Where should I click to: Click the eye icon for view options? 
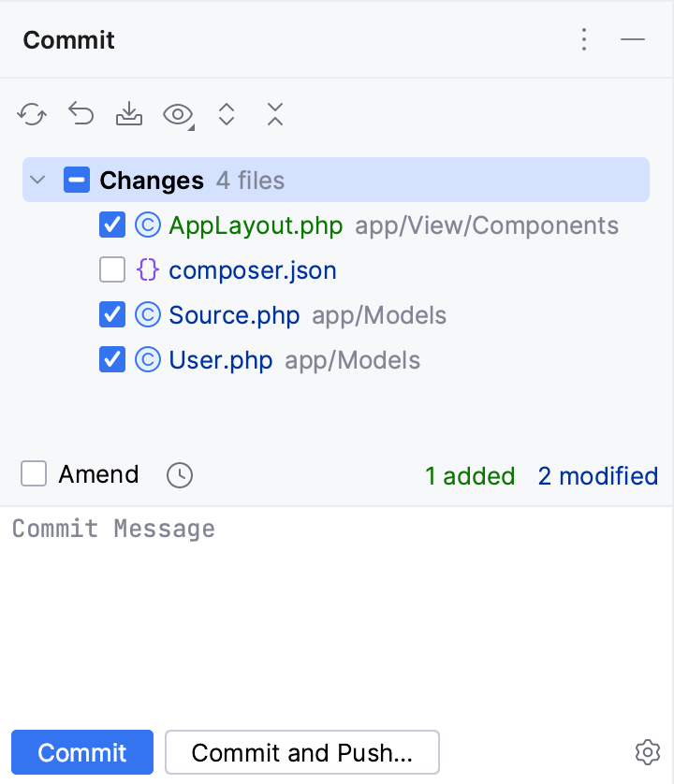pos(176,114)
